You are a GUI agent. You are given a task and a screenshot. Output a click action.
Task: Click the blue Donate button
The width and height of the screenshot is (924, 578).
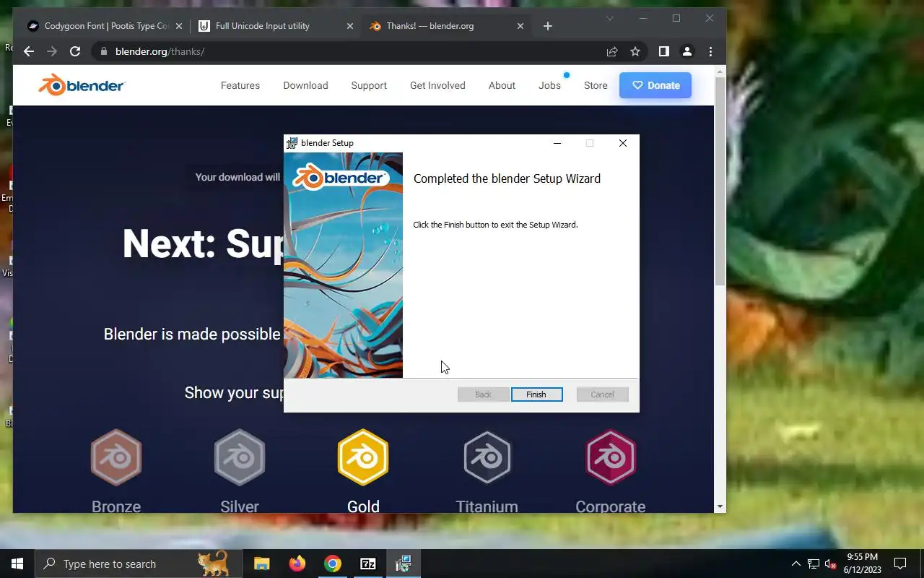(655, 85)
